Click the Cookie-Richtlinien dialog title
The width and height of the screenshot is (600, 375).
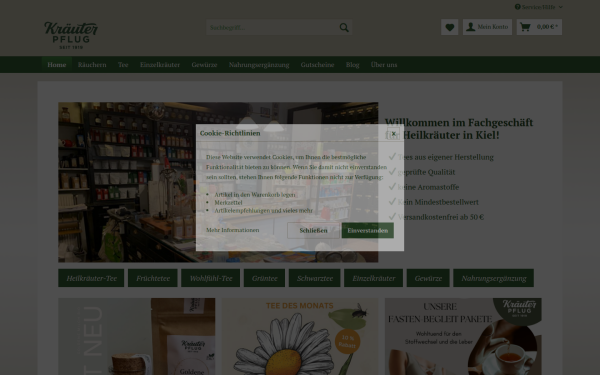pos(230,133)
